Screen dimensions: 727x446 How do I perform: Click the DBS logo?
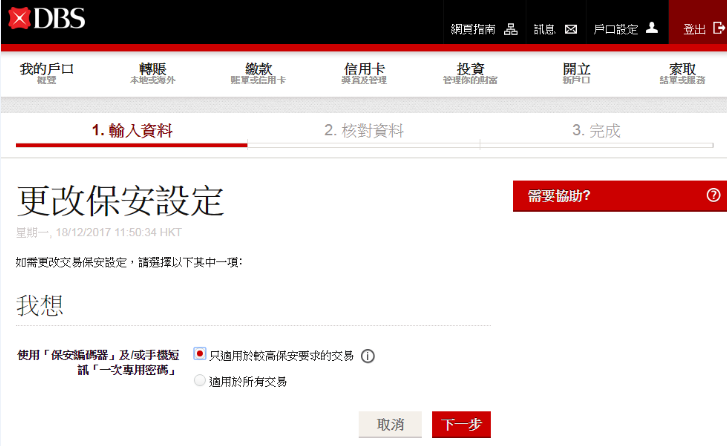pos(46,21)
